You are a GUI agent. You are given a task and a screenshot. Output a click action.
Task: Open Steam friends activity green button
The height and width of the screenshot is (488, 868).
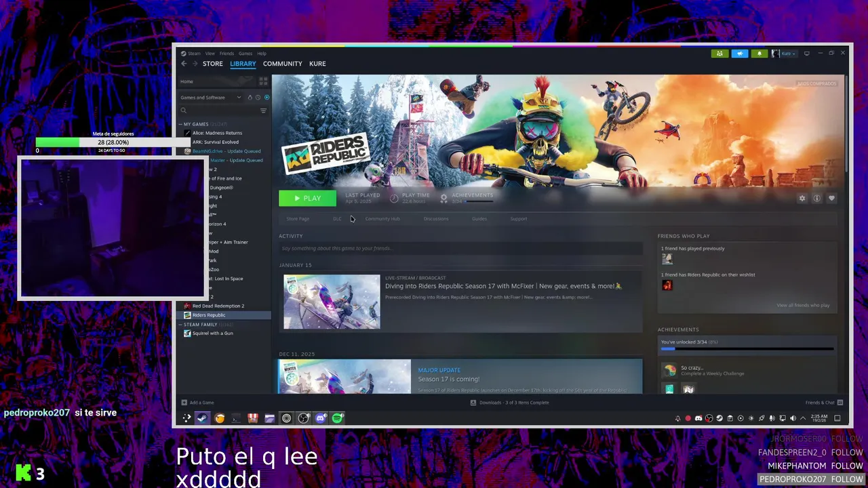click(x=719, y=54)
